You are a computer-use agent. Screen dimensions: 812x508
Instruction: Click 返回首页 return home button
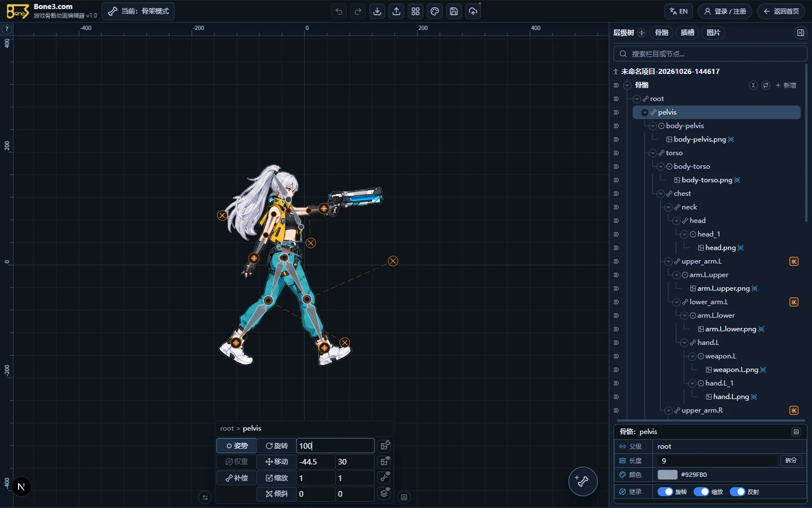781,11
